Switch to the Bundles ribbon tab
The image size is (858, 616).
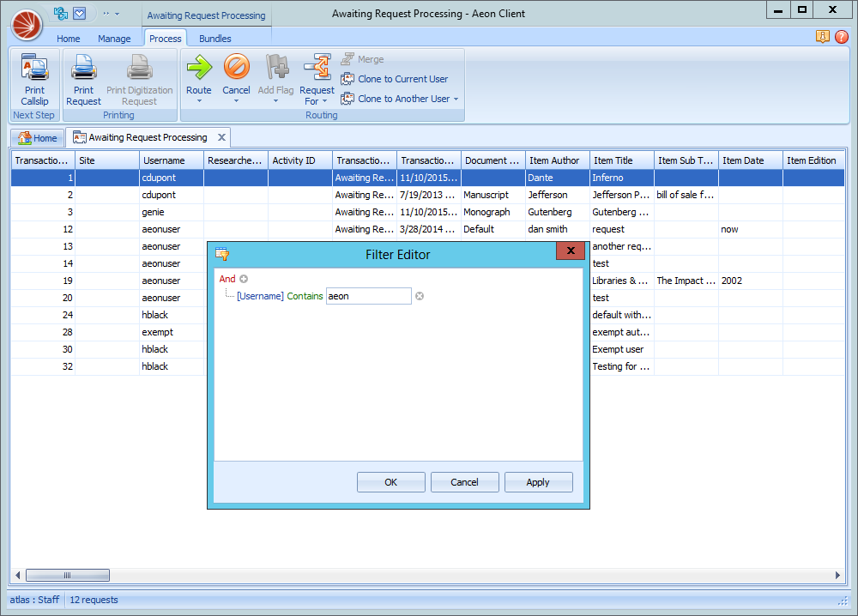tap(215, 38)
